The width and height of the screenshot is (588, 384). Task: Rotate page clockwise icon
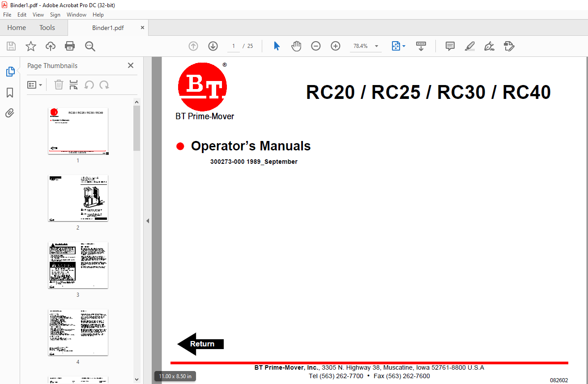pyautogui.click(x=104, y=85)
